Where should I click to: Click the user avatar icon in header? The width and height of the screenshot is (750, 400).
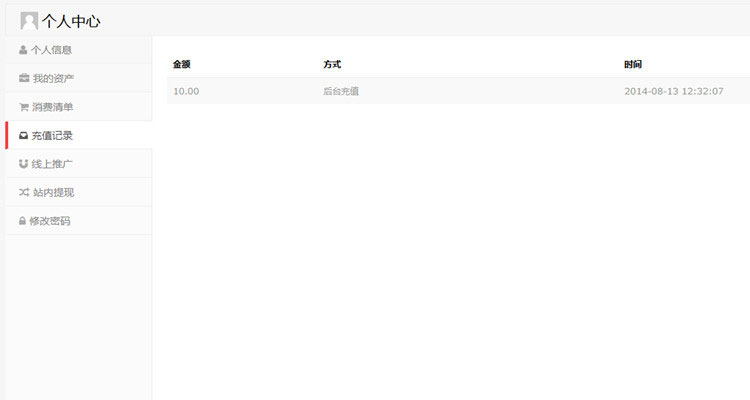(29, 20)
